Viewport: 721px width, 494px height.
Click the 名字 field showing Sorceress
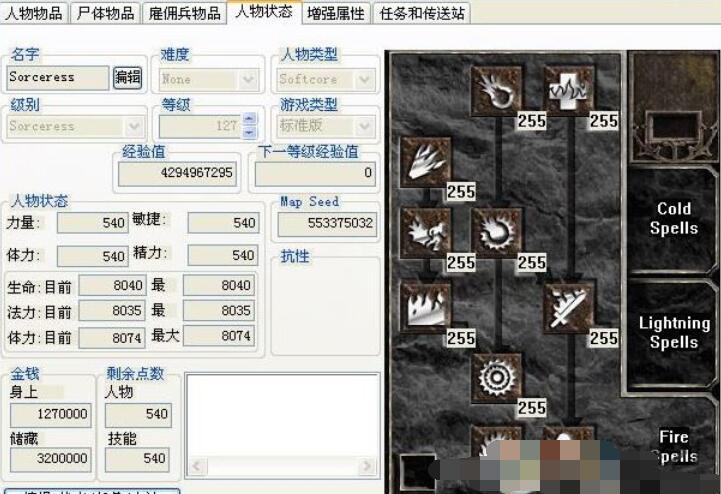58,77
